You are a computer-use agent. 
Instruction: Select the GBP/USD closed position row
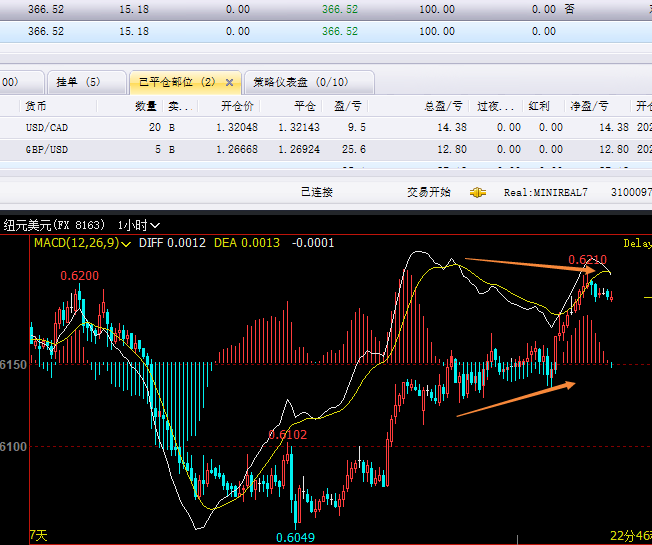point(300,149)
